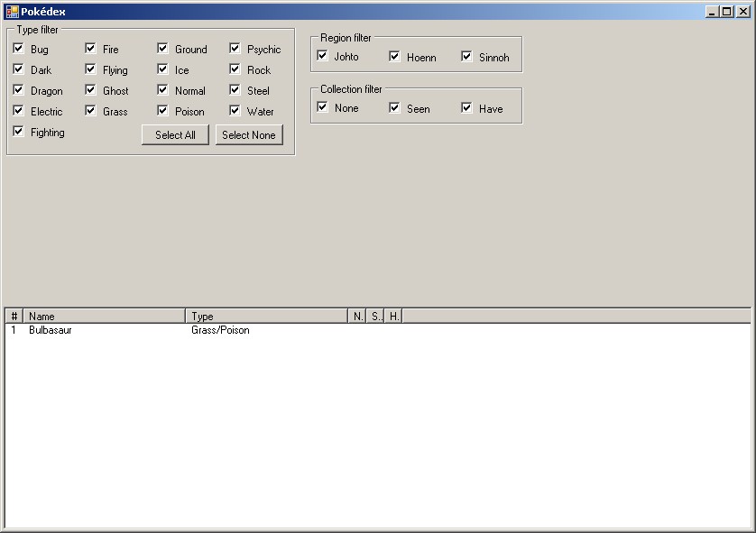Uncheck the Bug type checkbox
The image size is (756, 533).
click(x=18, y=49)
